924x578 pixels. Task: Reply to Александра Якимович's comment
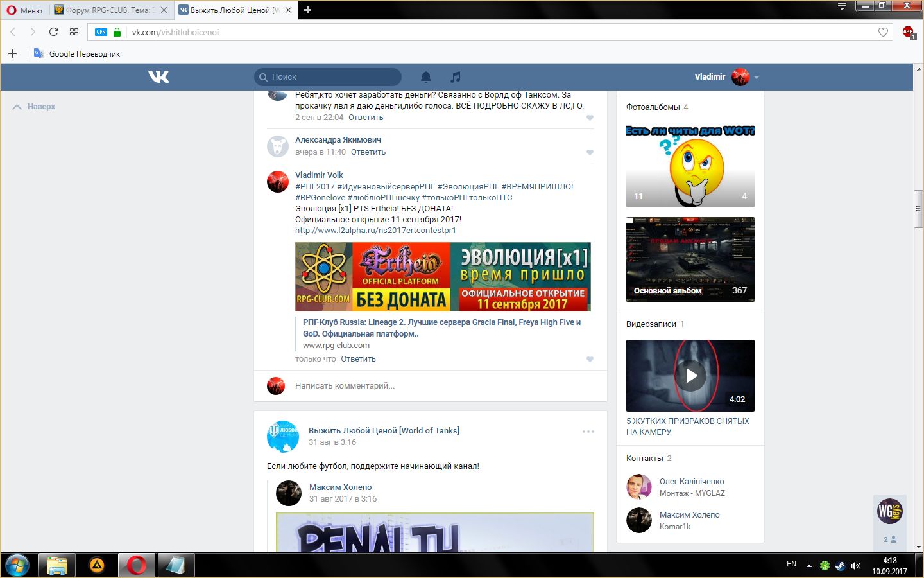click(x=368, y=152)
